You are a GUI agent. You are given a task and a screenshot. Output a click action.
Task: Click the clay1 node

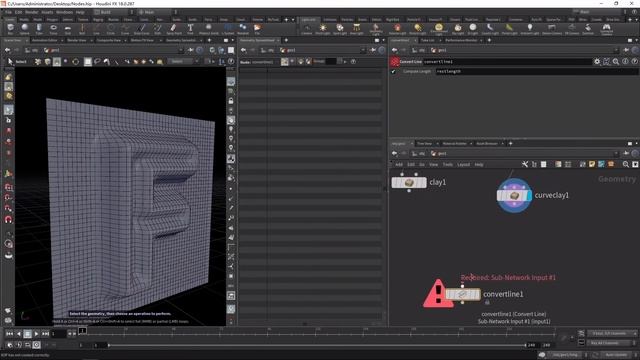(x=409, y=182)
